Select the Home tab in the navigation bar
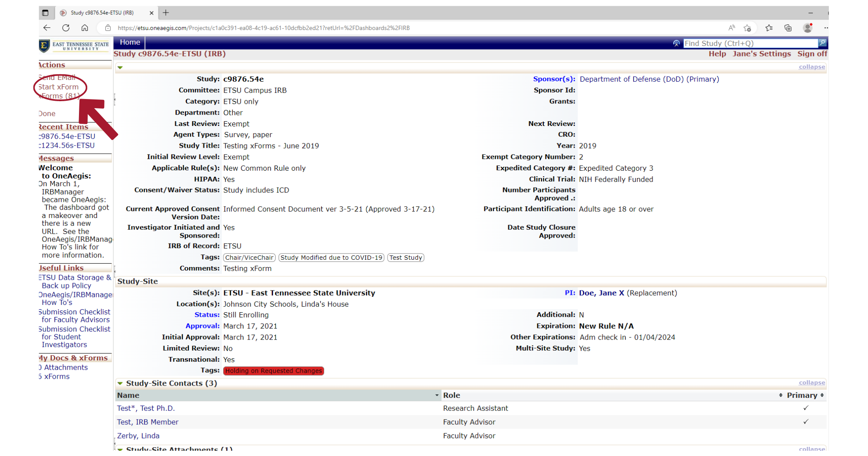 pyautogui.click(x=130, y=42)
